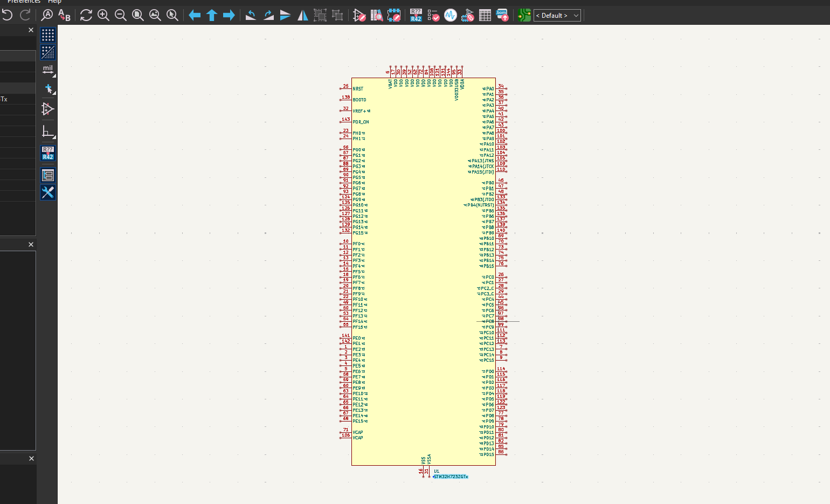Group the selected items
Viewport: 830px width, 504px height.
[x=320, y=15]
